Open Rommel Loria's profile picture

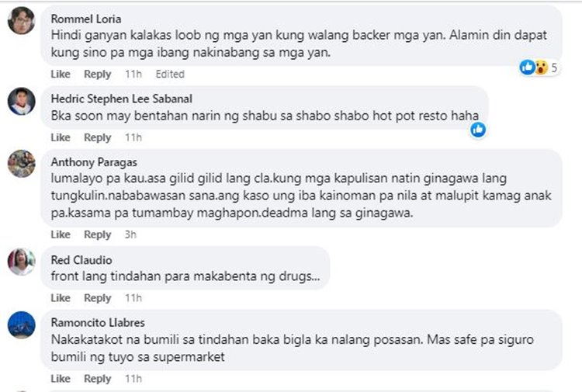pos(21,21)
